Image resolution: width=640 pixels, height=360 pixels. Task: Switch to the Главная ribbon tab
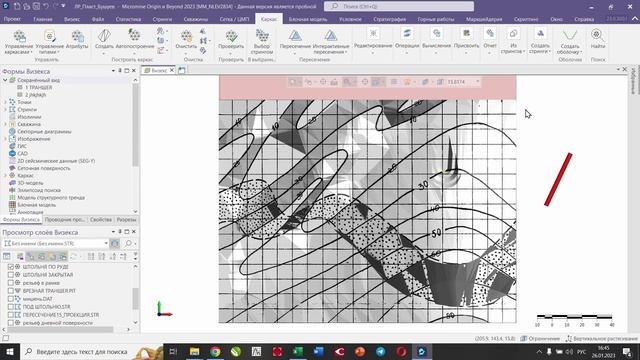click(43, 19)
